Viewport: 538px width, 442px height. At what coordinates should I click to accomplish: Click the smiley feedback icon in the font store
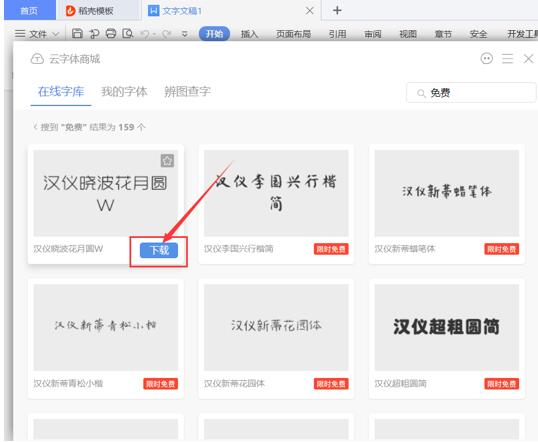(x=487, y=58)
